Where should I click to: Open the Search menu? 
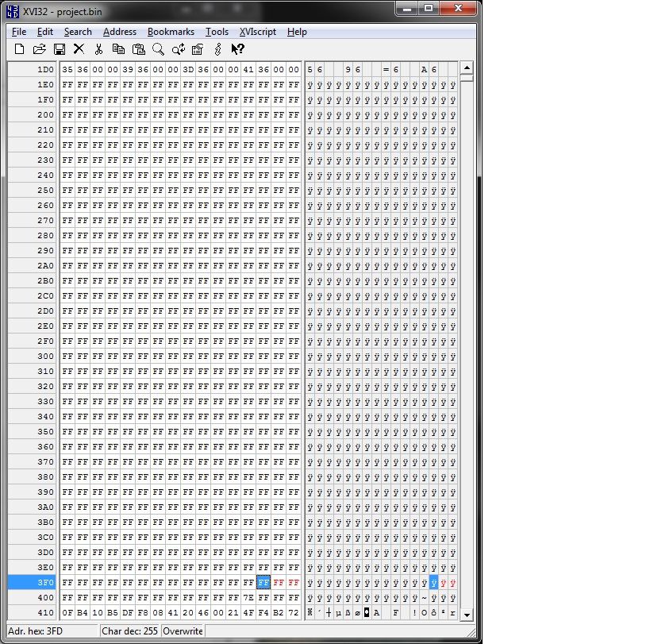coord(78,32)
